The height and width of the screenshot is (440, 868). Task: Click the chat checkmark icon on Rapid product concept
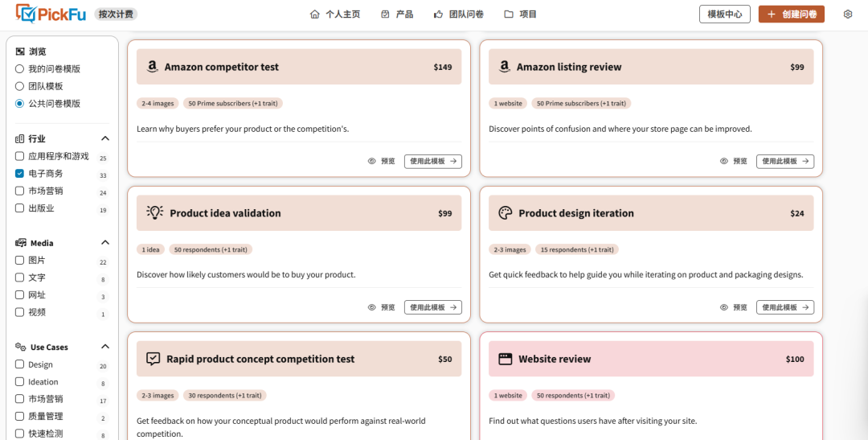click(154, 359)
